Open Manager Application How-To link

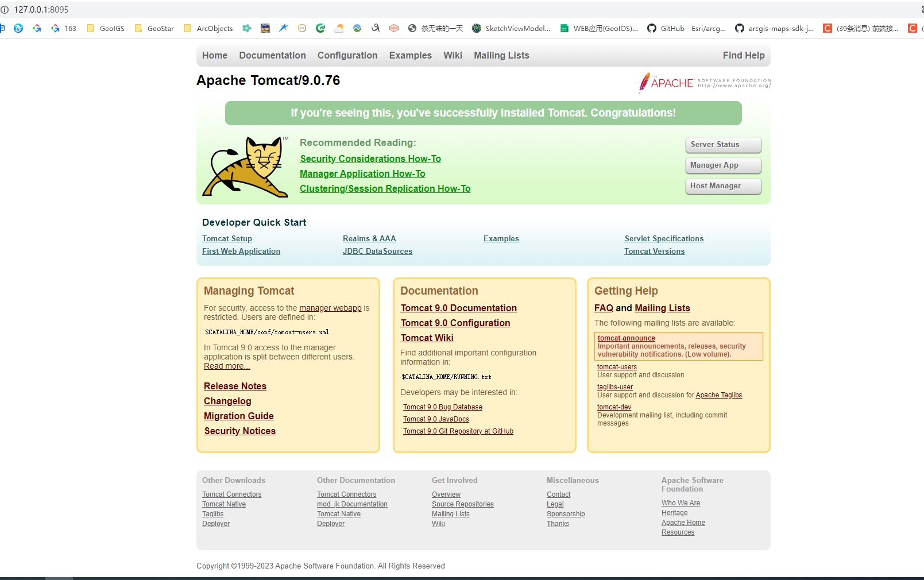pos(362,173)
